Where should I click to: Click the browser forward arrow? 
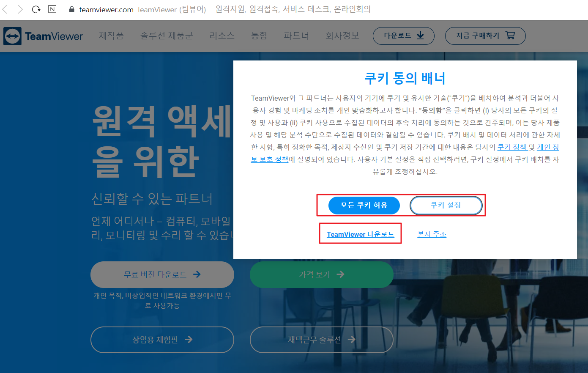pyautogui.click(x=20, y=9)
